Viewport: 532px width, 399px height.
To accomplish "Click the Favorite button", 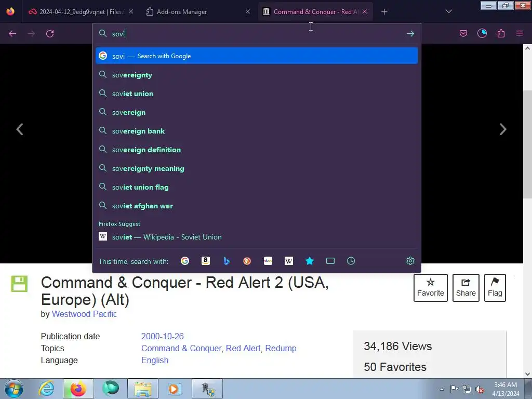I will click(x=430, y=288).
